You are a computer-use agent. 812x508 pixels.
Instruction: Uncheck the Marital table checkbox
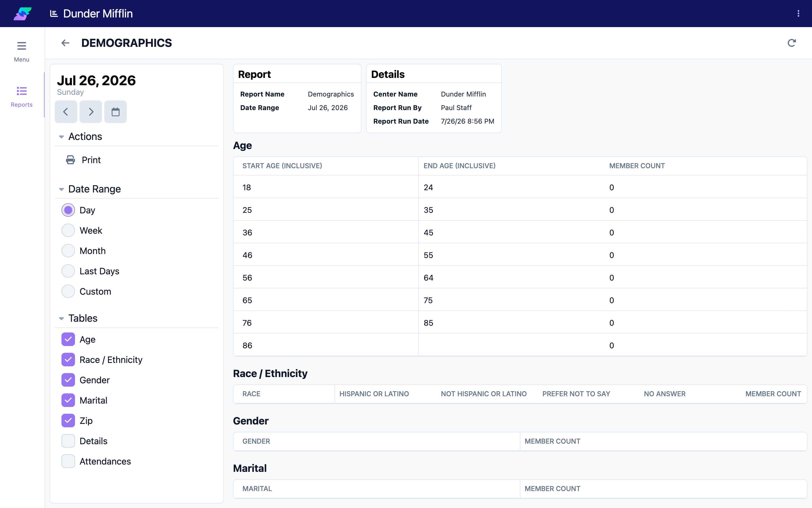68,400
